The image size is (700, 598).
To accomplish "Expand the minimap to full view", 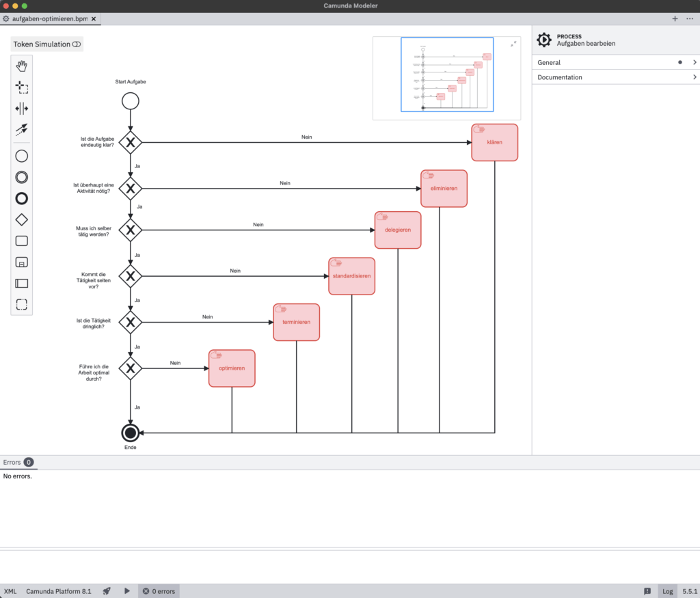I will click(513, 43).
